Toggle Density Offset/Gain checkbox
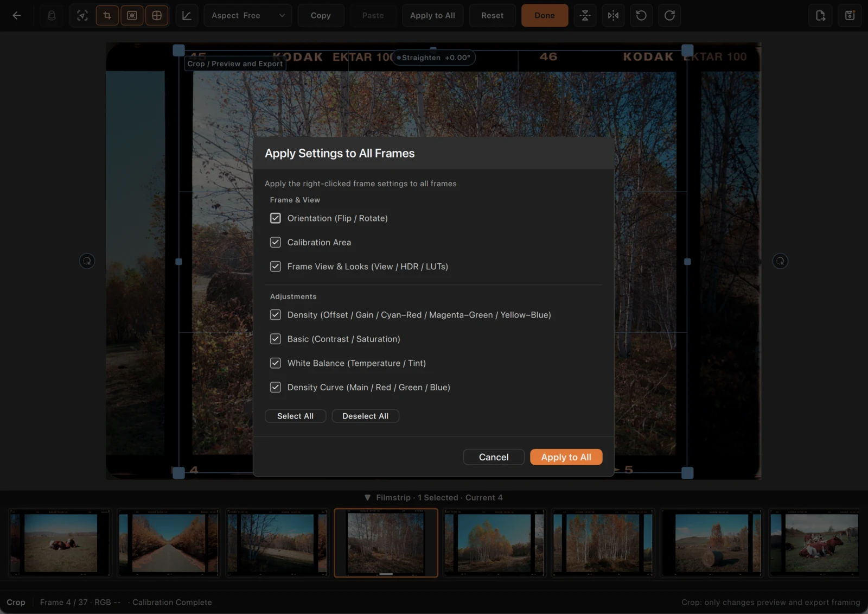This screenshot has height=614, width=868. pos(276,315)
